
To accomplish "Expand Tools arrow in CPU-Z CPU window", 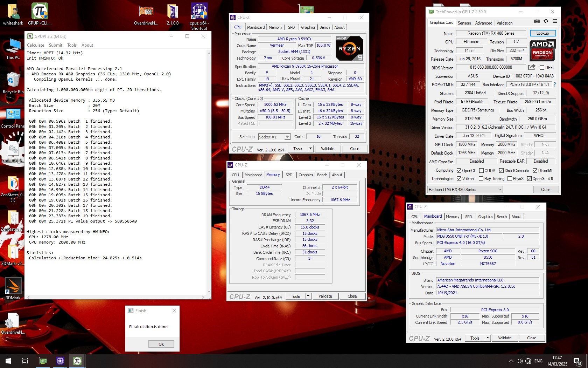I will [x=310, y=149].
